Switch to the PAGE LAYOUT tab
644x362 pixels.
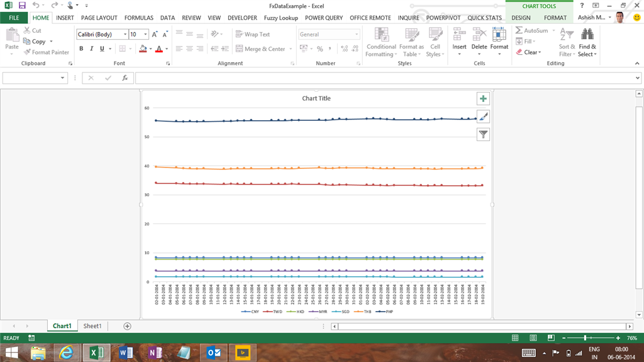(99, 18)
